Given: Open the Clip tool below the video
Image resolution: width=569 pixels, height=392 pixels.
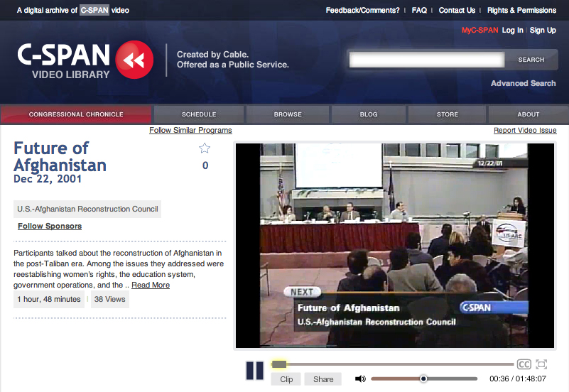Looking at the screenshot, I should tap(286, 379).
